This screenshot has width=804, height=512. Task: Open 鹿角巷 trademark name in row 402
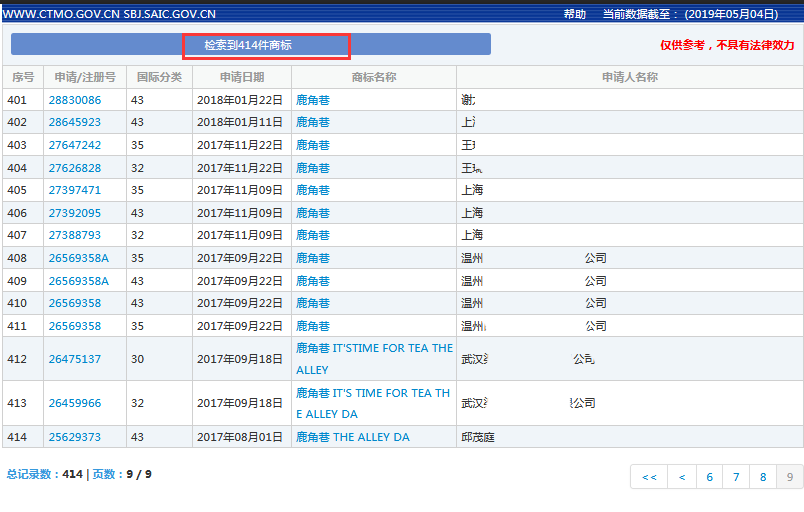coord(313,122)
